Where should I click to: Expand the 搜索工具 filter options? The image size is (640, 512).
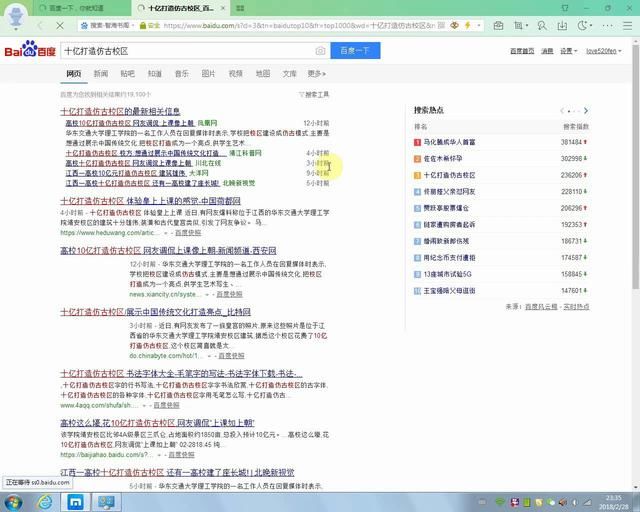(x=314, y=94)
